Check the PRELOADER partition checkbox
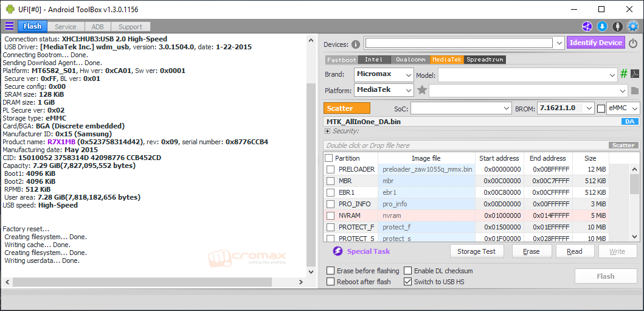 (331, 169)
